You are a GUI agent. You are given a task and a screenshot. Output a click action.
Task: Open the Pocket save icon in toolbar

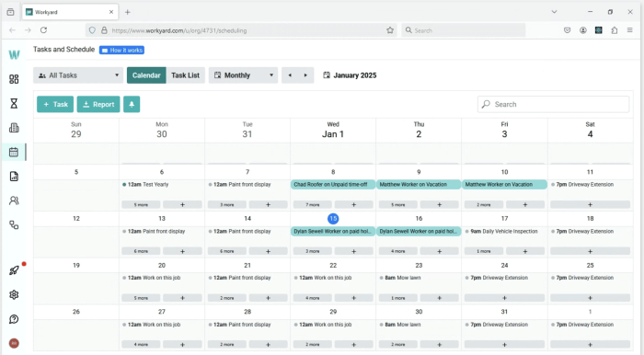click(x=568, y=30)
